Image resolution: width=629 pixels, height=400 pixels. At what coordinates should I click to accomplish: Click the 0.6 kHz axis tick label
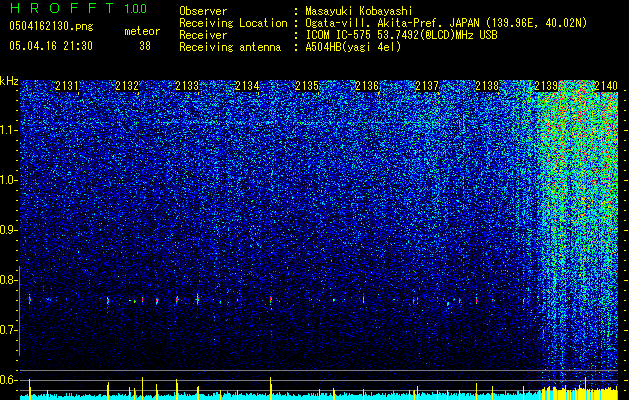point(8,380)
